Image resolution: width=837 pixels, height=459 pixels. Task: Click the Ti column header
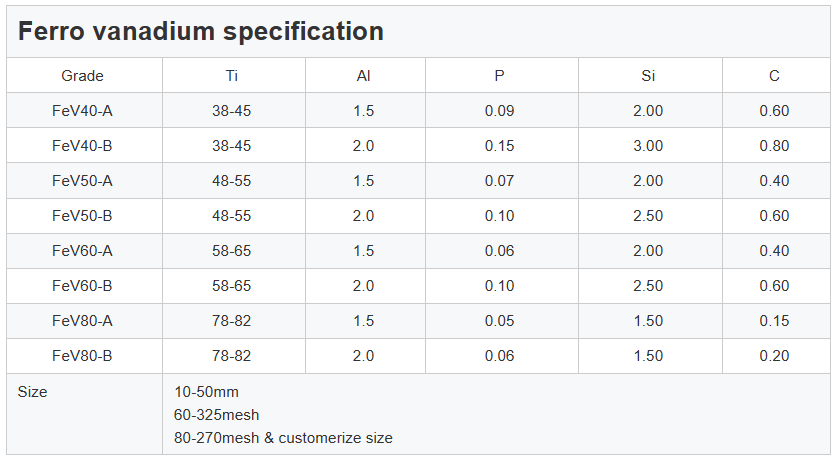[x=232, y=76]
